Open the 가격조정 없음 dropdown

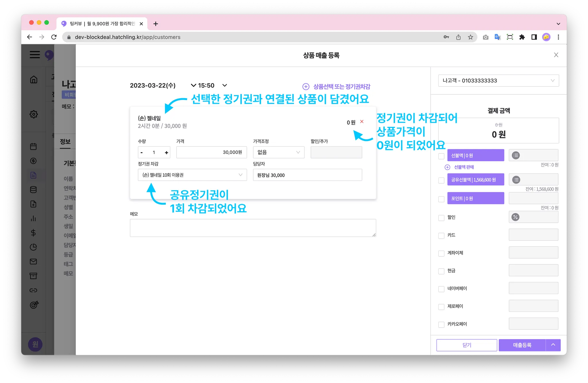click(278, 152)
